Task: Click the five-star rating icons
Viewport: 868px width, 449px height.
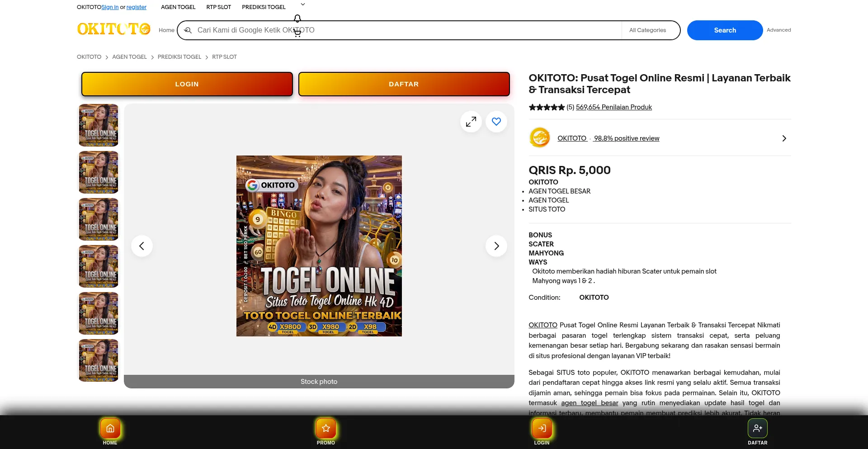Action: point(547,107)
